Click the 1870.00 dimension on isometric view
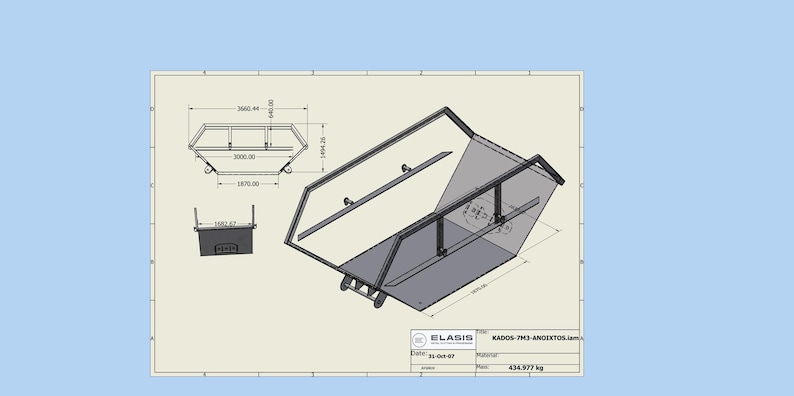The height and width of the screenshot is (396, 794). coord(478,289)
